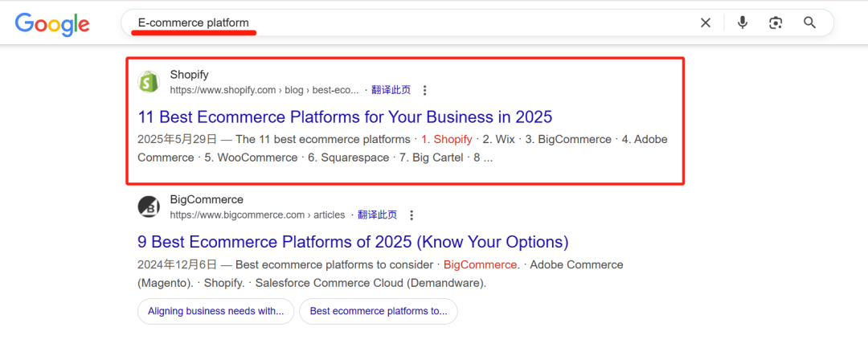This screenshot has width=868, height=352.
Task: Open Google Lens image search icon
Action: click(776, 23)
